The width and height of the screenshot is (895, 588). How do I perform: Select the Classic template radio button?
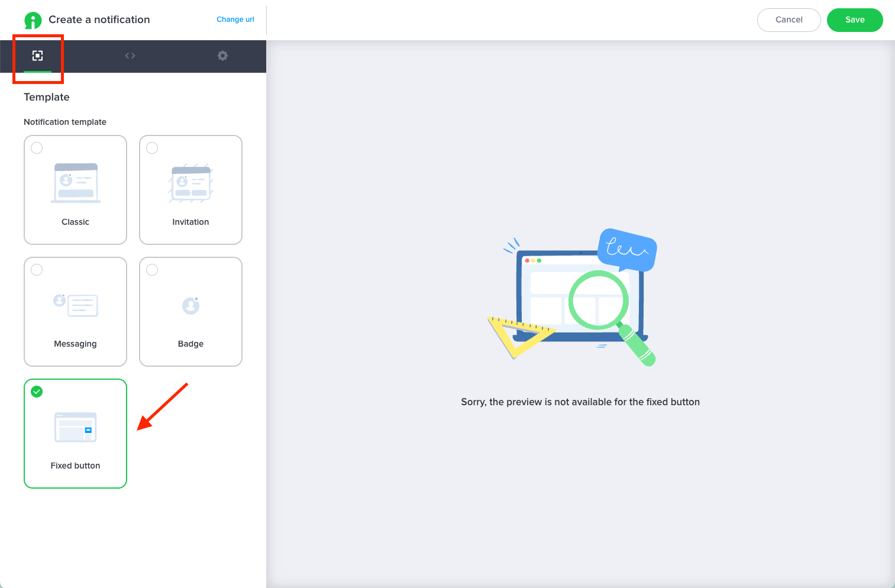tap(37, 148)
